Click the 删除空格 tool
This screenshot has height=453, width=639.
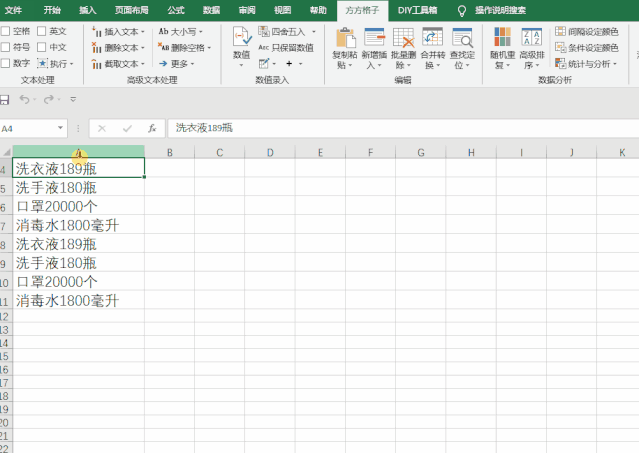click(185, 48)
